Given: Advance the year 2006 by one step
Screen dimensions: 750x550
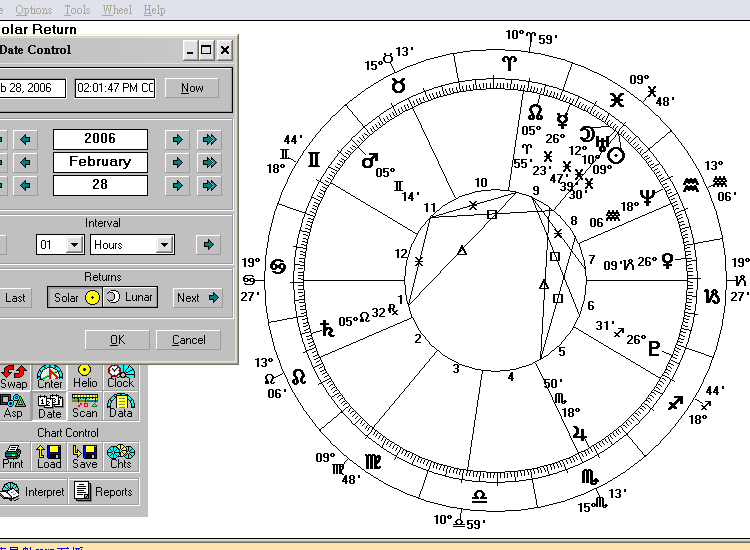Looking at the screenshot, I should (177, 139).
